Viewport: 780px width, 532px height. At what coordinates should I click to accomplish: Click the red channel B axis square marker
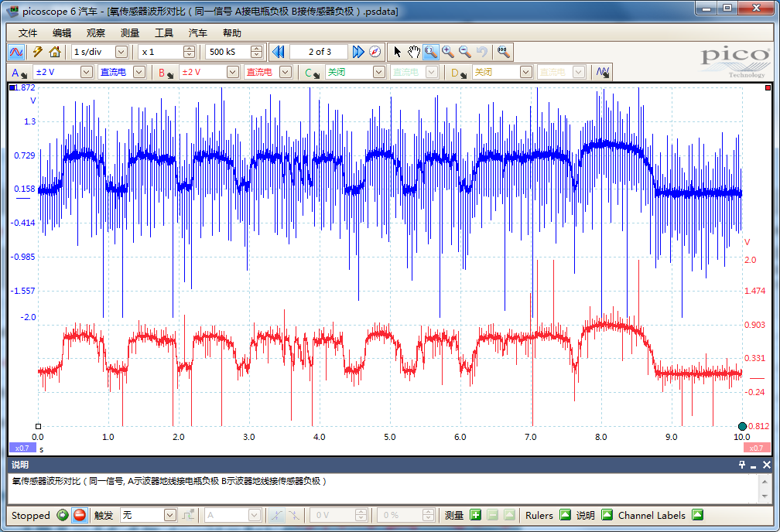[768, 87]
